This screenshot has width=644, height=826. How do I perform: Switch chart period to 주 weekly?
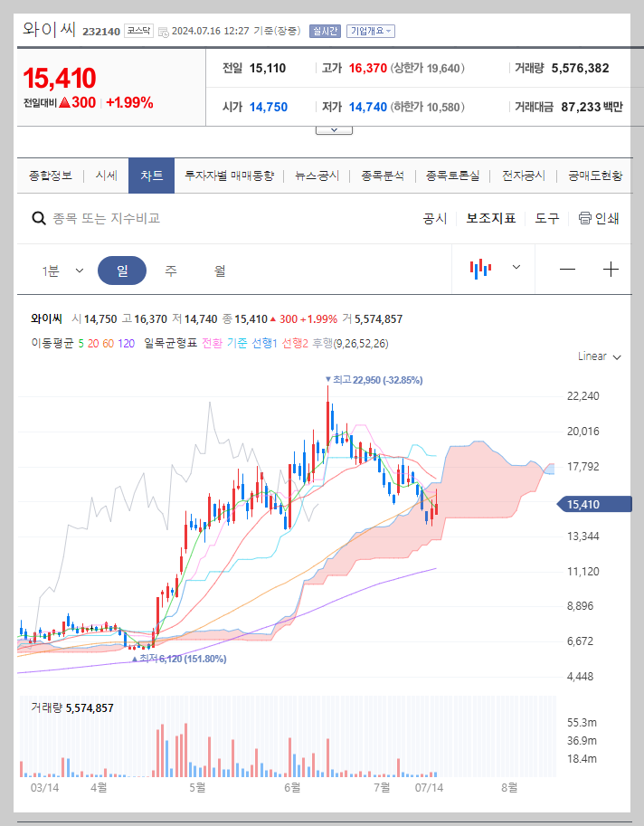point(170,270)
